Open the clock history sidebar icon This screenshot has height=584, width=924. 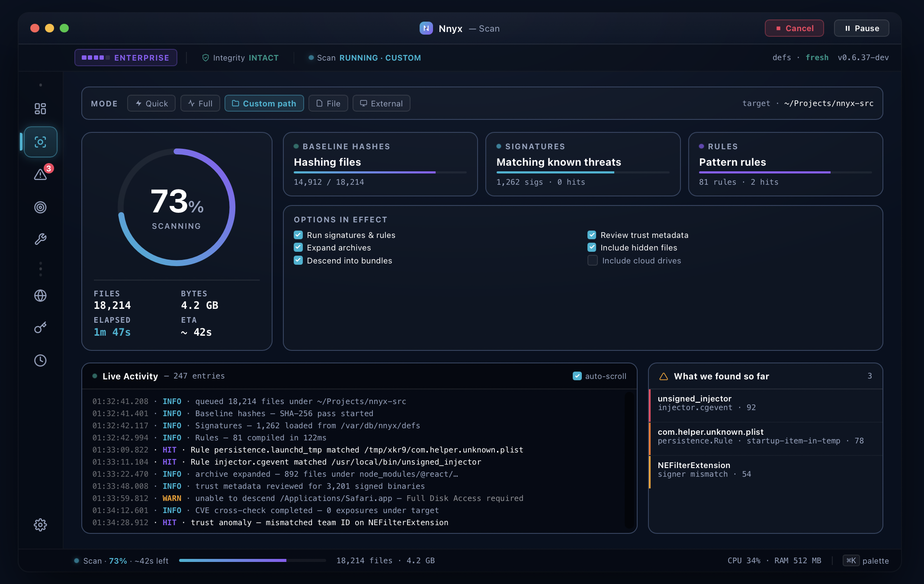tap(40, 360)
